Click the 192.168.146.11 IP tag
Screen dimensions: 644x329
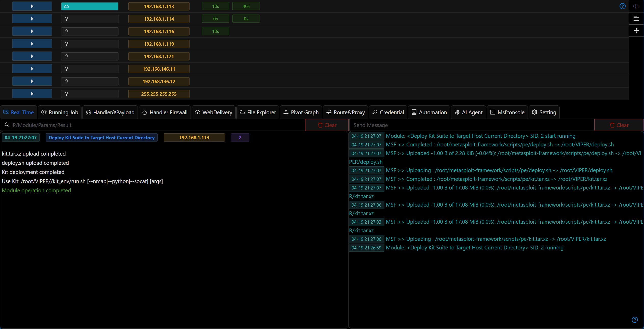(x=159, y=69)
